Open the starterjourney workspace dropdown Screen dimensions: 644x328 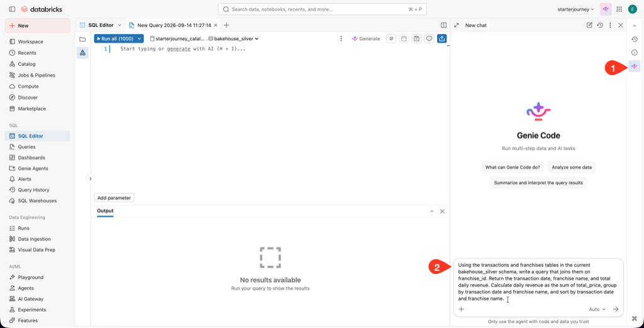[x=576, y=9]
